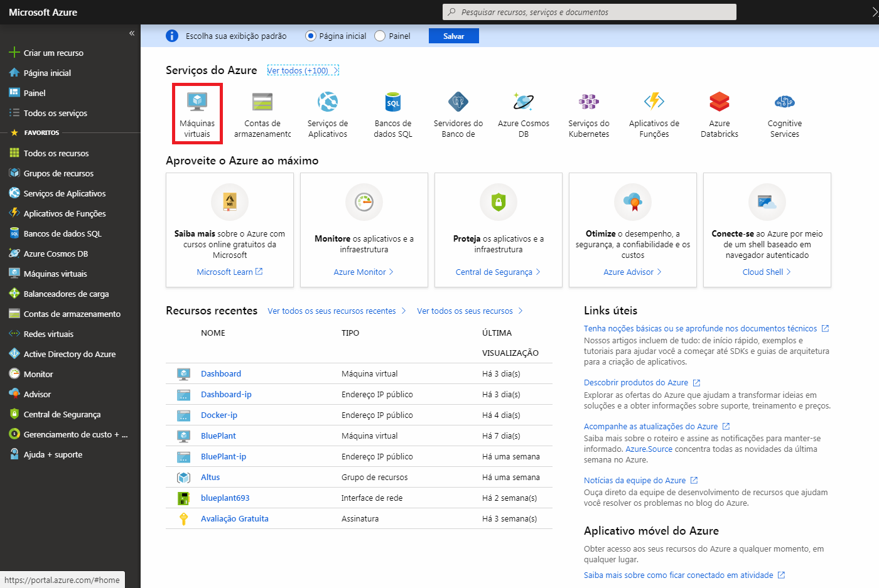Click the external link icon after Microsoft Learn
The height and width of the screenshot is (588, 879).
click(x=259, y=272)
